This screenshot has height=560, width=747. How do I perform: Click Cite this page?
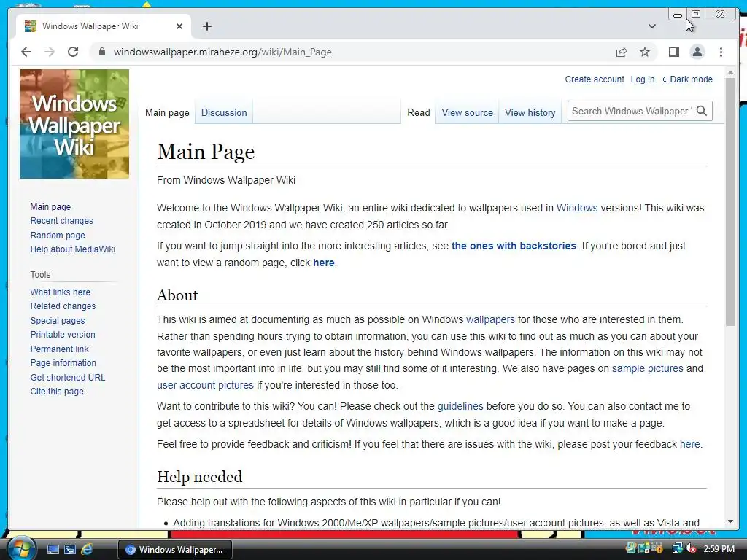pos(57,391)
